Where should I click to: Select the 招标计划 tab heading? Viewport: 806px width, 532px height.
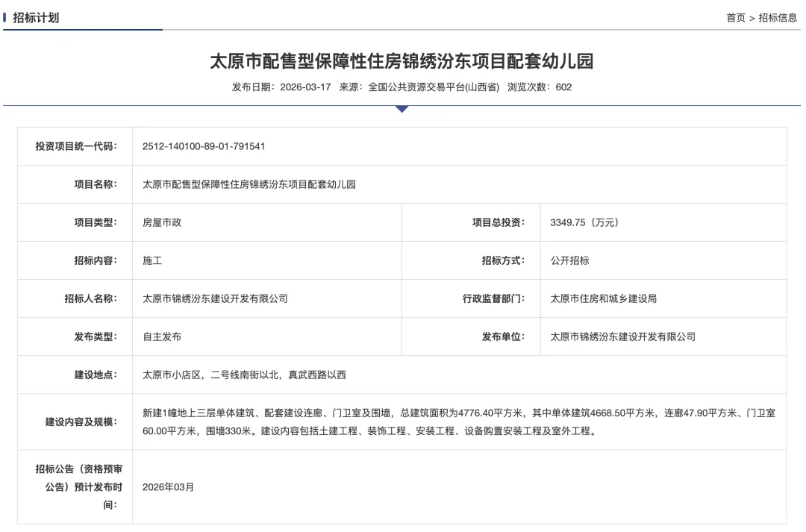pyautogui.click(x=36, y=17)
